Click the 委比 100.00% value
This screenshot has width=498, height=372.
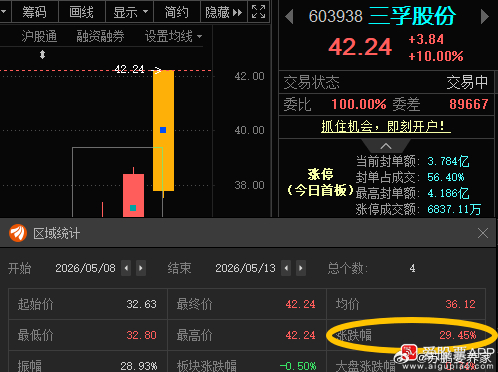point(359,104)
